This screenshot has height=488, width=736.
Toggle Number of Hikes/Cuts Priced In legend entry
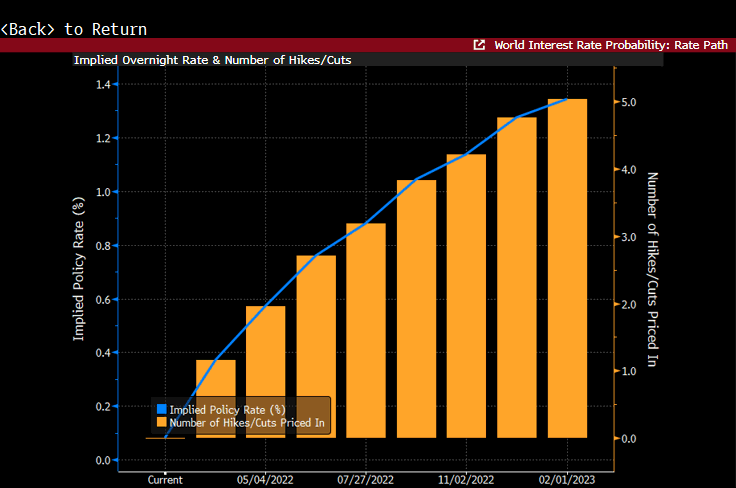(248, 423)
